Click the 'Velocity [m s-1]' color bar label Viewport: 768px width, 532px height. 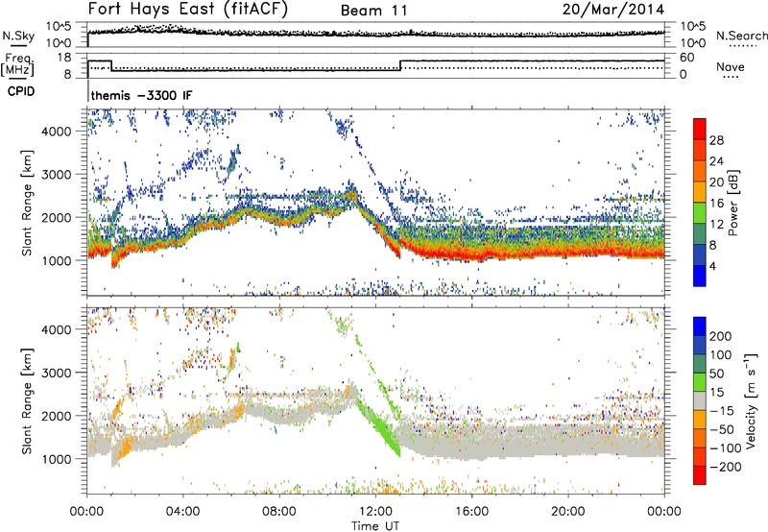751,400
